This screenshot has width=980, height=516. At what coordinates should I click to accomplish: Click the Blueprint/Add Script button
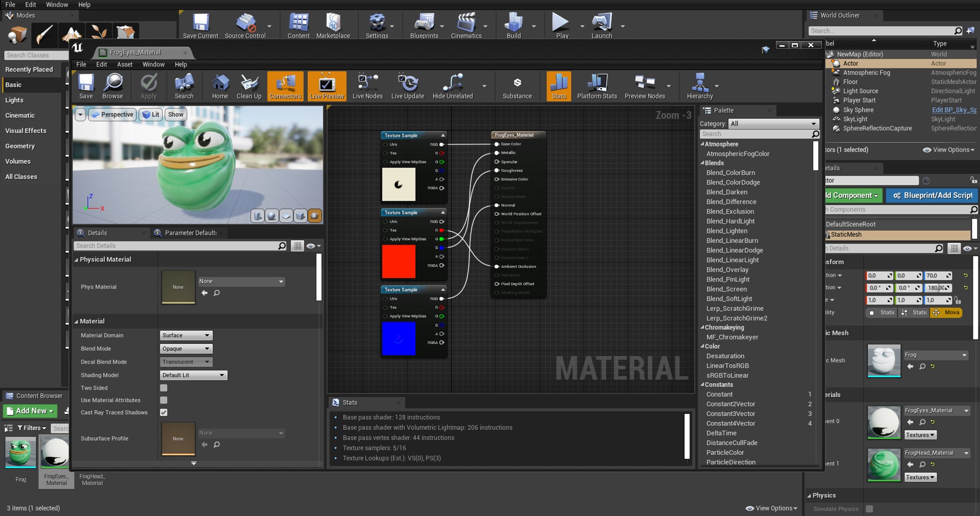click(x=932, y=195)
